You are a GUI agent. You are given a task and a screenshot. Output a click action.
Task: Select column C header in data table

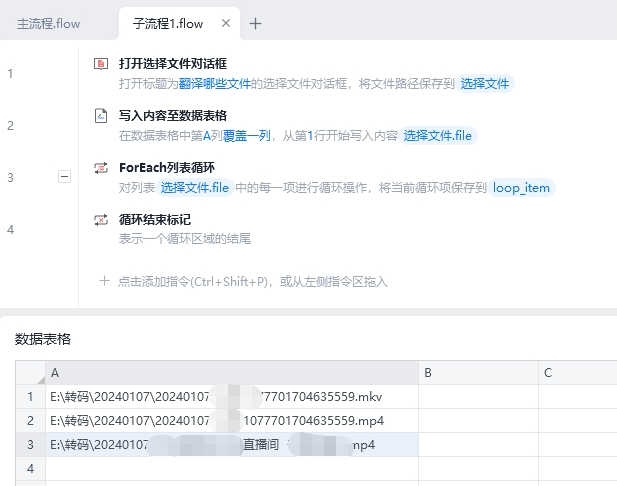[x=577, y=373]
